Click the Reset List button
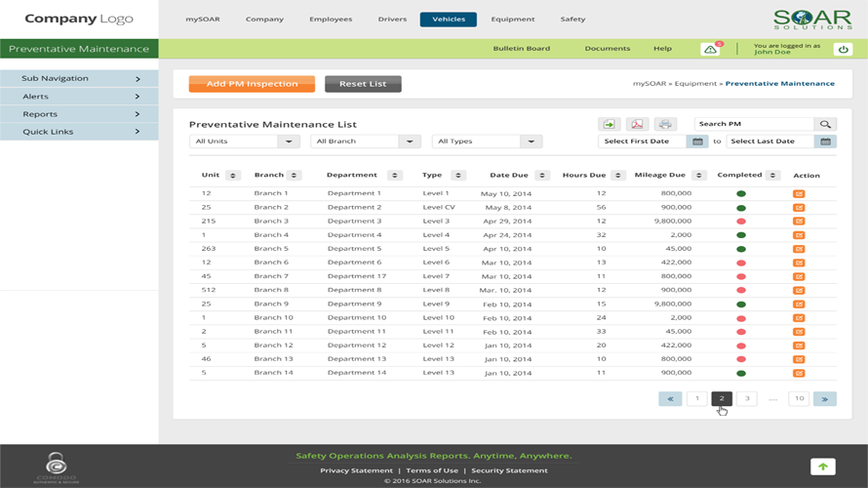Image resolution: width=868 pixels, height=488 pixels. (x=363, y=84)
